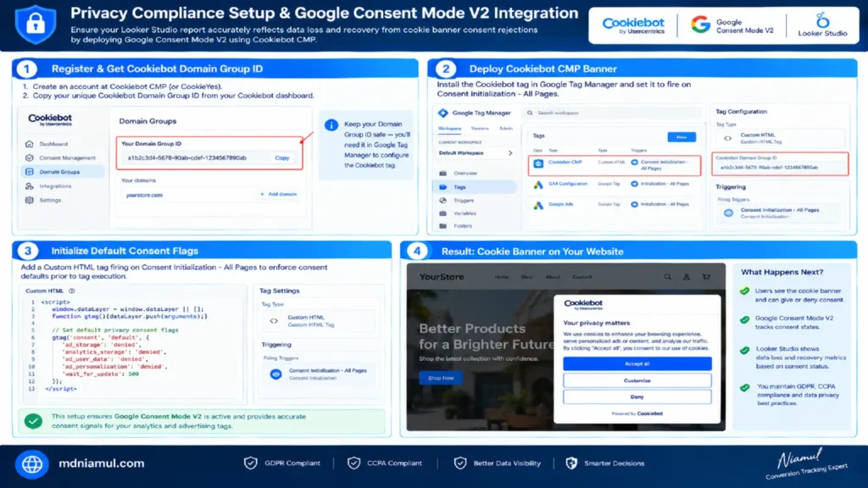Screen dimensions: 868x488
Task: Click the Triggers icon in Tag Manager sidebar
Action: (442, 200)
